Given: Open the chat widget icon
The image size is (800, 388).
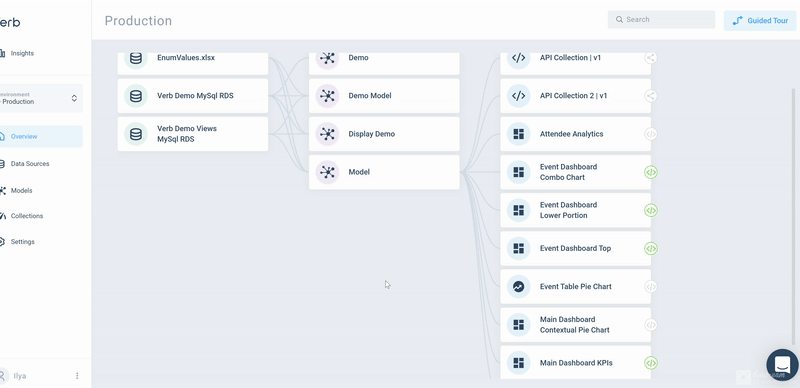Looking at the screenshot, I should click(782, 365).
